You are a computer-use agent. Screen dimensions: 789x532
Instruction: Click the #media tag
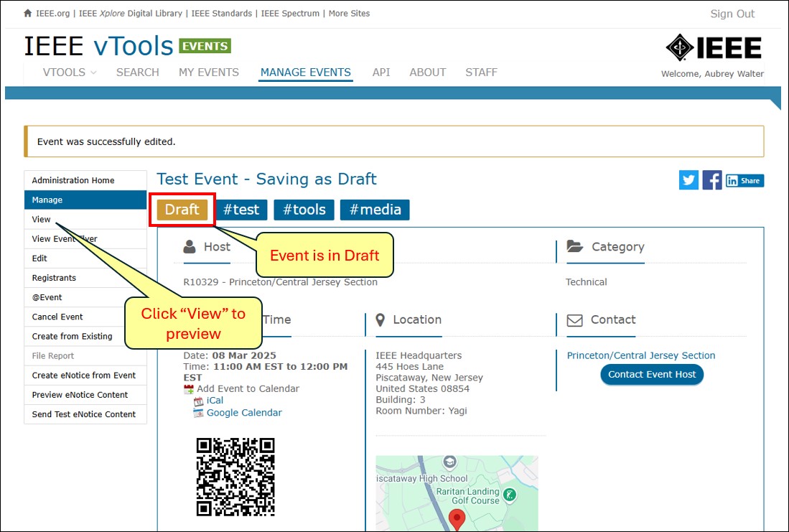click(375, 210)
